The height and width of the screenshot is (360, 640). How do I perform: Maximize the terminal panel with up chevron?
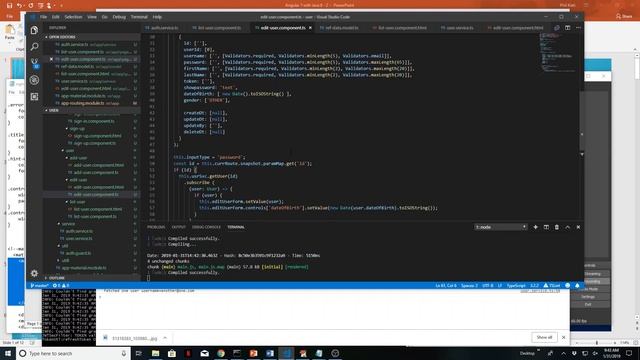tap(567, 227)
